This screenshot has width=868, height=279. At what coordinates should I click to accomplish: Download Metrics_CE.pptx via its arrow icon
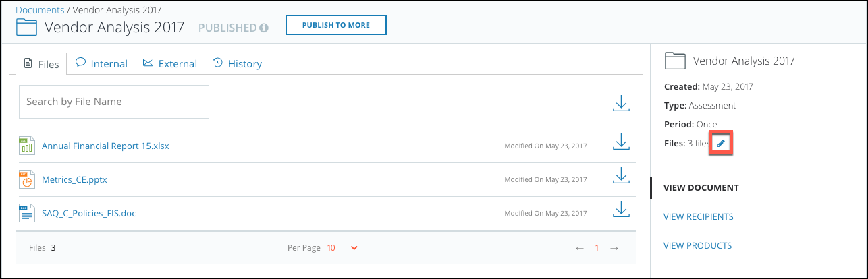[621, 176]
